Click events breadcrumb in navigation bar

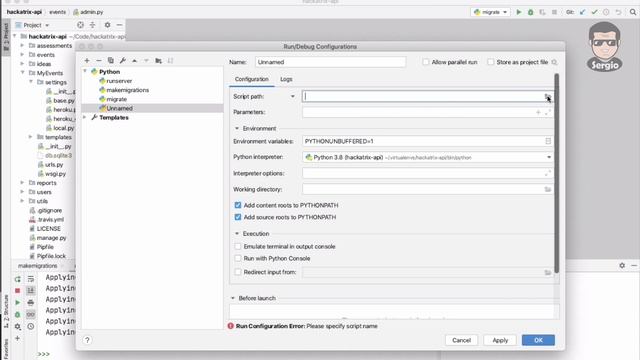(x=58, y=12)
